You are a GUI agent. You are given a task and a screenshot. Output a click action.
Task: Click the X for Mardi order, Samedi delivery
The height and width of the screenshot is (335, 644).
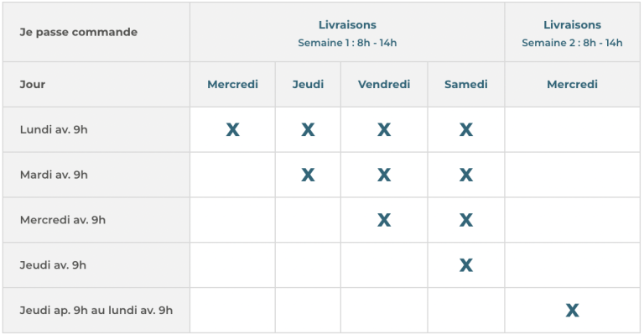(465, 175)
